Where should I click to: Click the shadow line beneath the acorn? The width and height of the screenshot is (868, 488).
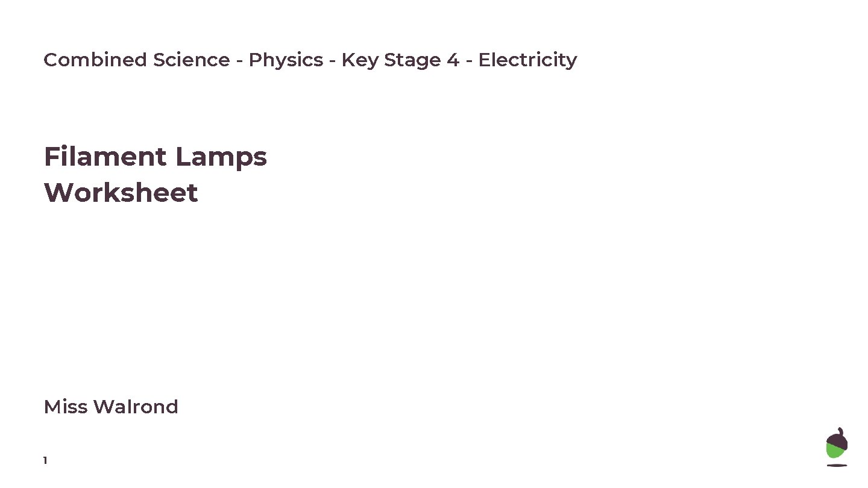pyautogui.click(x=837, y=465)
